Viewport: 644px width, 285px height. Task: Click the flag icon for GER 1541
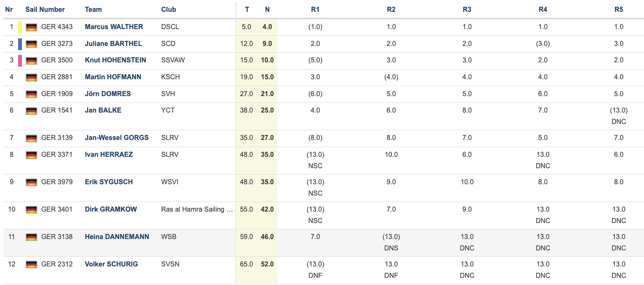coord(31,111)
